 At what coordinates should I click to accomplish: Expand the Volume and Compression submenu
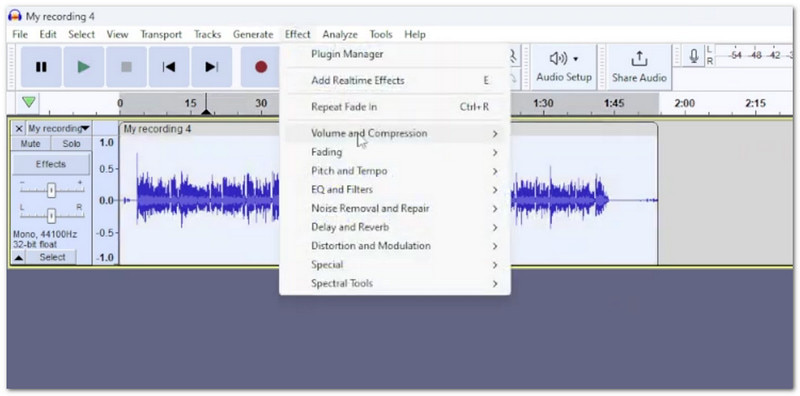(395, 134)
